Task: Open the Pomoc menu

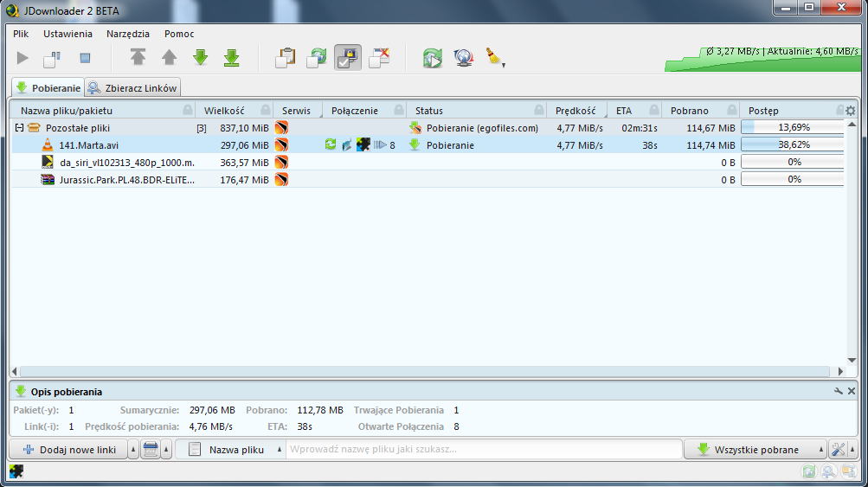Action: pos(179,34)
